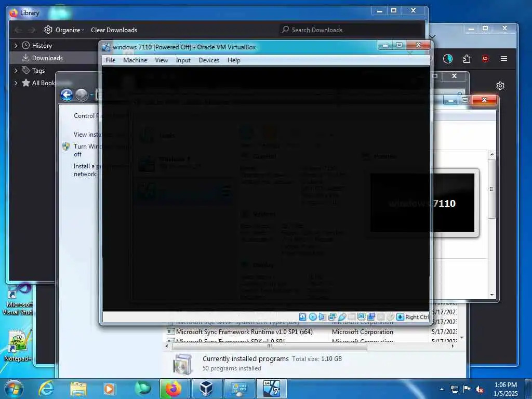The image size is (532, 399).
Task: Click the settings gear in Firefox page
Action: click(x=500, y=86)
